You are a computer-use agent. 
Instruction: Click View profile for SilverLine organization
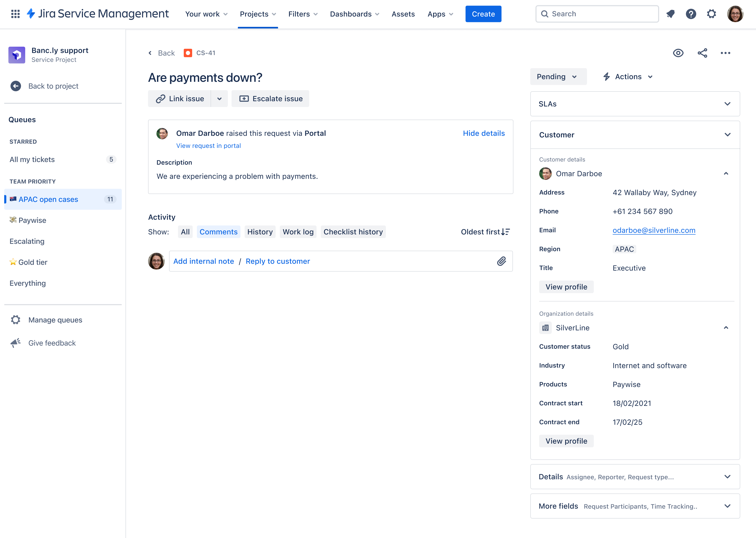coord(566,441)
